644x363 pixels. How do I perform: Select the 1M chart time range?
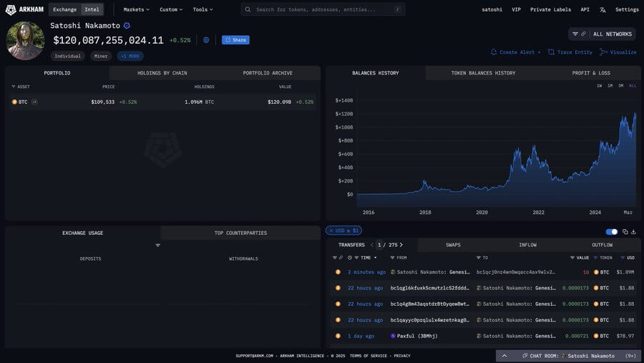610,86
